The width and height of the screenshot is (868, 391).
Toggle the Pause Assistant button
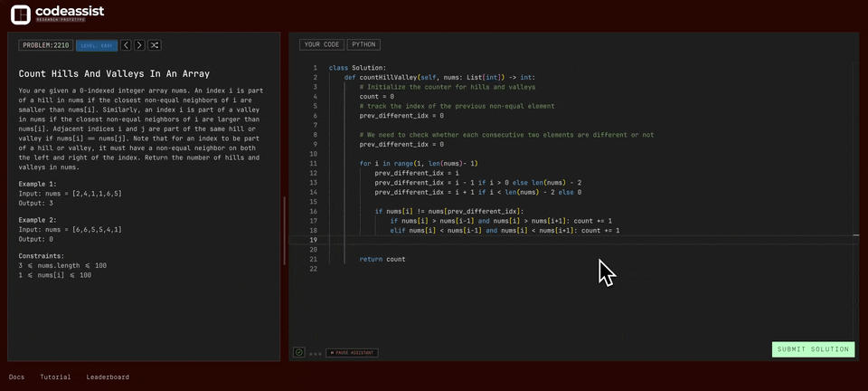(x=352, y=353)
